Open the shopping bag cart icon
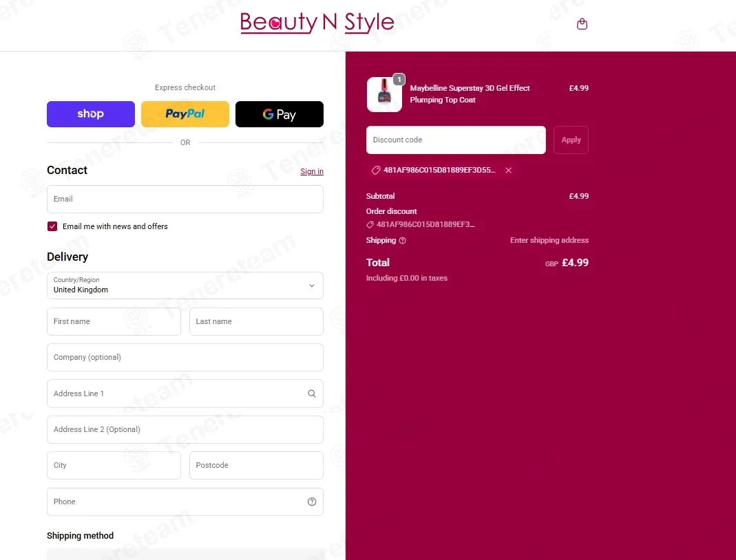Image resolution: width=736 pixels, height=560 pixels. click(582, 23)
